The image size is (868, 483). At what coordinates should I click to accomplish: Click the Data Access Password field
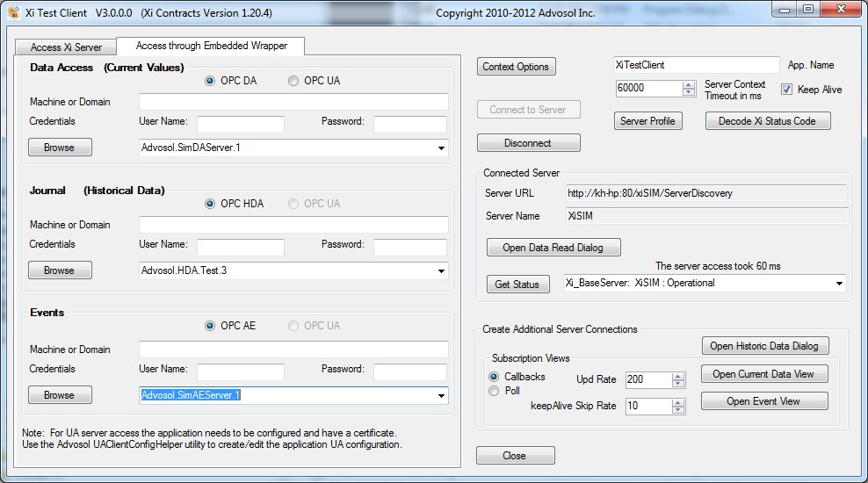[410, 125]
